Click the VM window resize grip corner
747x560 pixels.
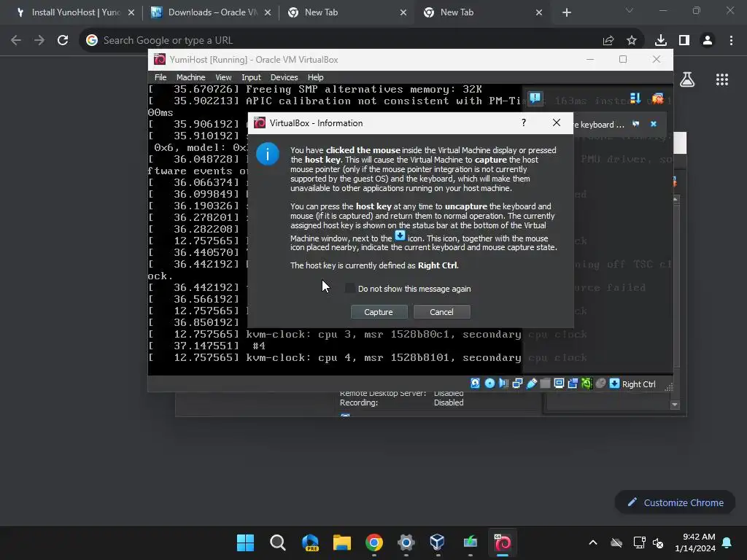668,386
